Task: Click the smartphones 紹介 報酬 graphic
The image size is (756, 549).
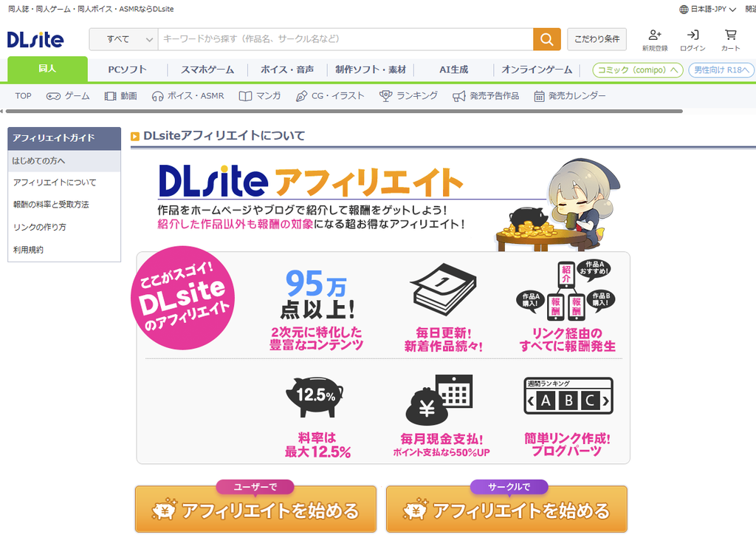Action: (x=566, y=291)
